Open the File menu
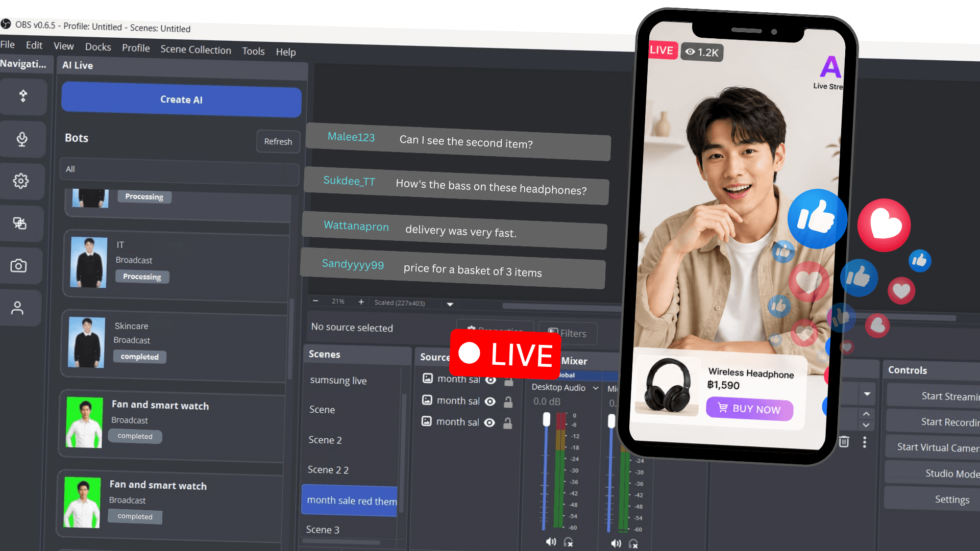Viewport: 980px width, 551px height. (8, 44)
